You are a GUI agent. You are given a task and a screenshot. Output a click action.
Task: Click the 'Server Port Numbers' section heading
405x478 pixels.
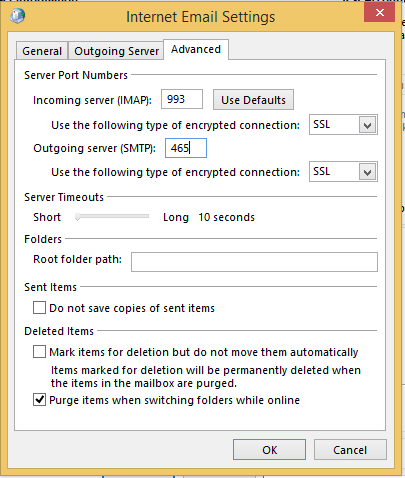pyautogui.click(x=76, y=75)
